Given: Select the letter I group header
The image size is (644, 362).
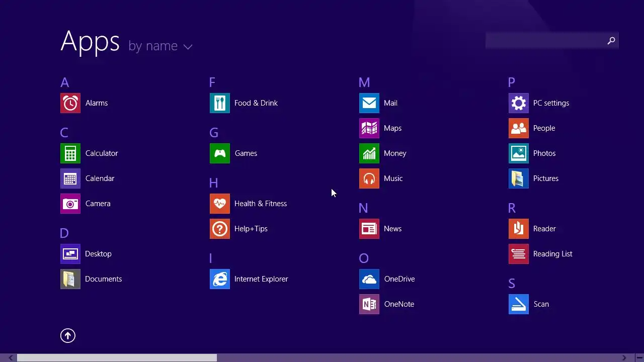Looking at the screenshot, I should tap(211, 258).
